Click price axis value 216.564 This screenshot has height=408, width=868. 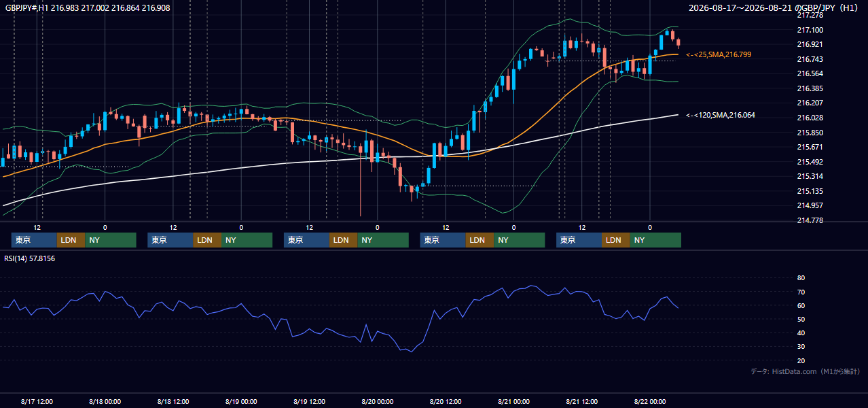click(x=810, y=73)
